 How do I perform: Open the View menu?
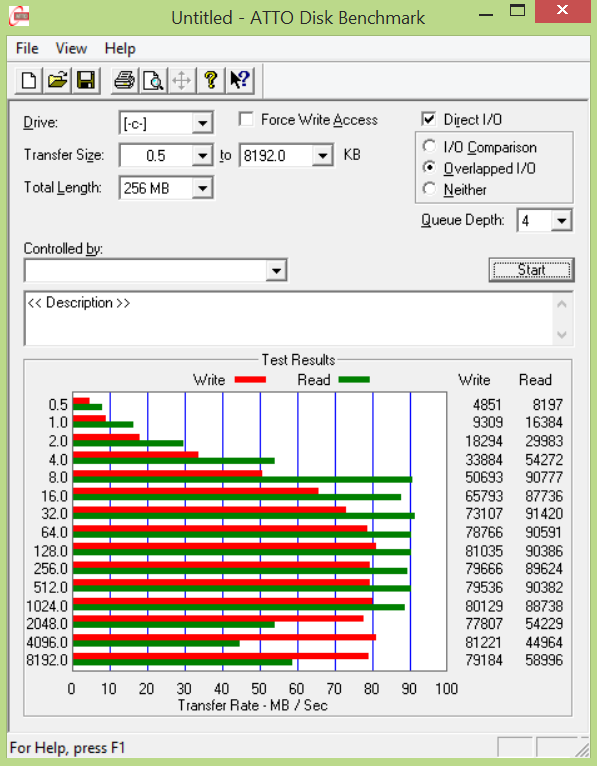[x=71, y=48]
